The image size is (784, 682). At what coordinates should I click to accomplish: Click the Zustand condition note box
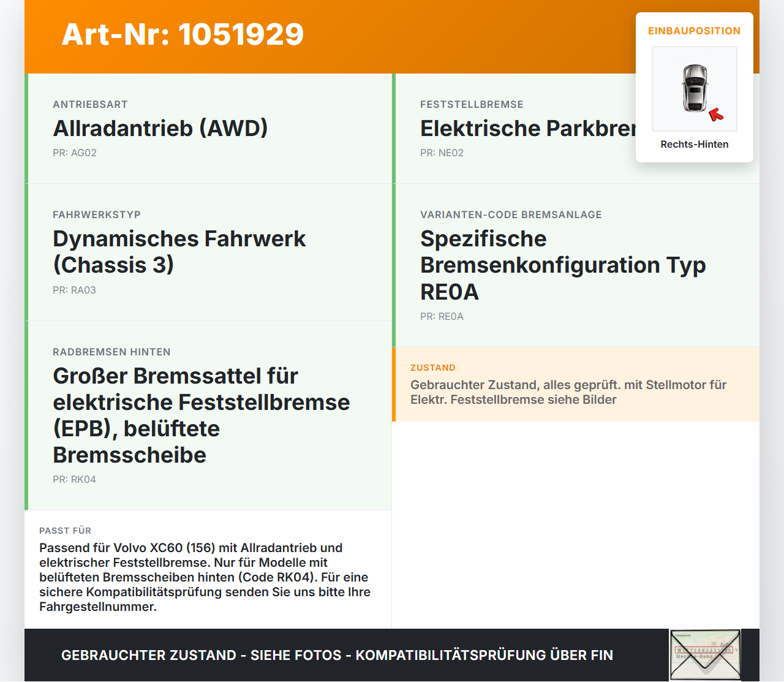click(x=576, y=384)
